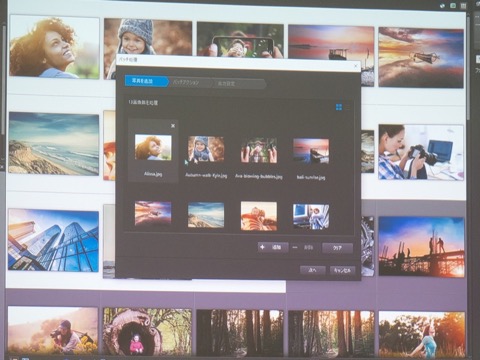The image size is (480, 360).
Task: Open glass skyscrapers photo in main gallery
Action: 53,240
